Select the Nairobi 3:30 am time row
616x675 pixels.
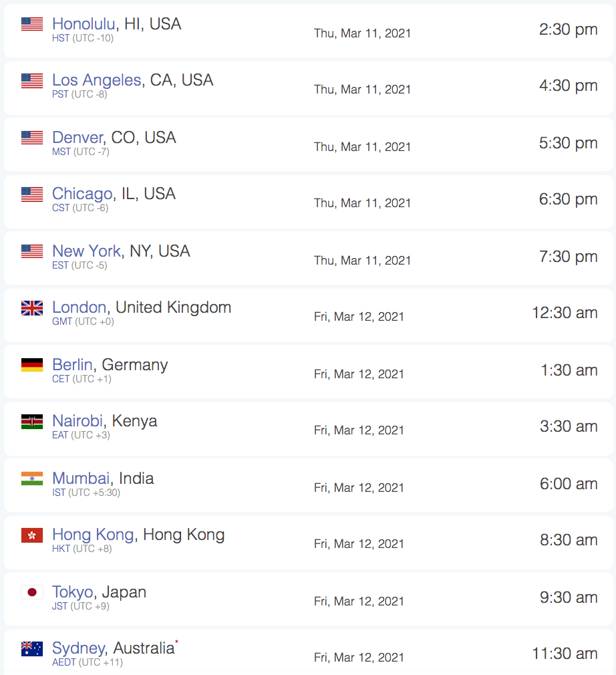[308, 429]
